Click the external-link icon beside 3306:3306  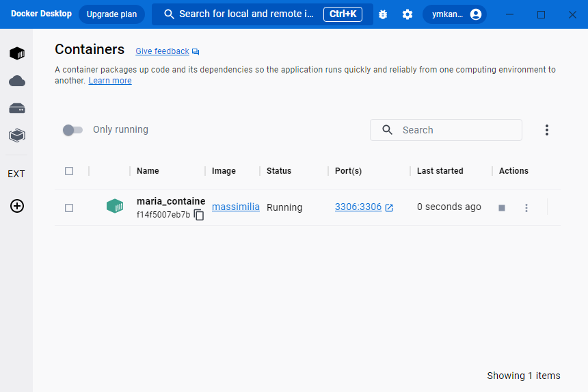(x=389, y=207)
